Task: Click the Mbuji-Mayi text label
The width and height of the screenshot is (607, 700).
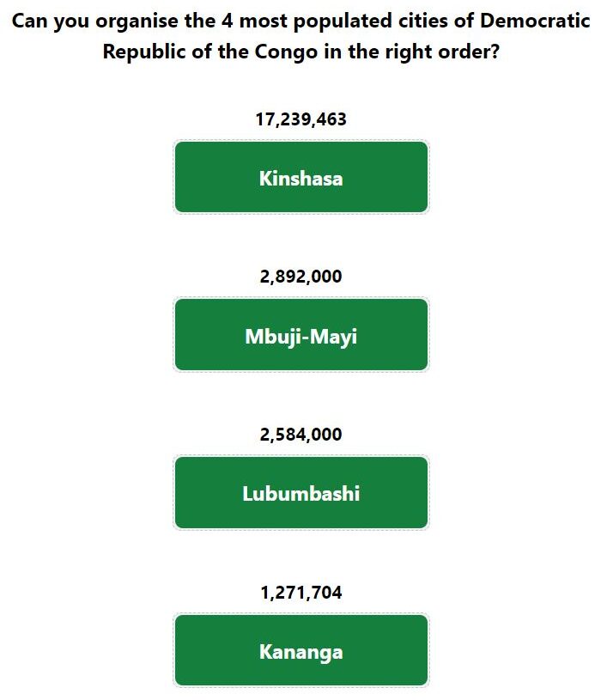Action: [301, 337]
